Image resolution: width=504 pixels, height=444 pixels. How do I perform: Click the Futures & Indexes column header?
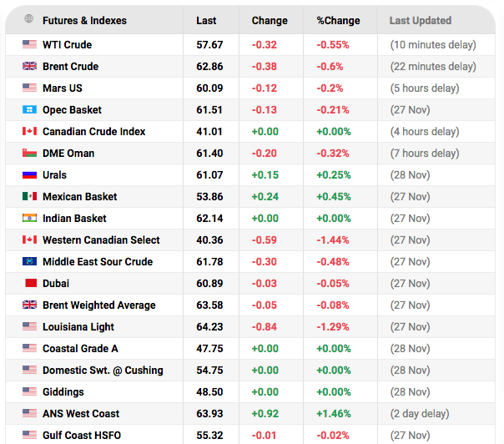pyautogui.click(x=84, y=21)
